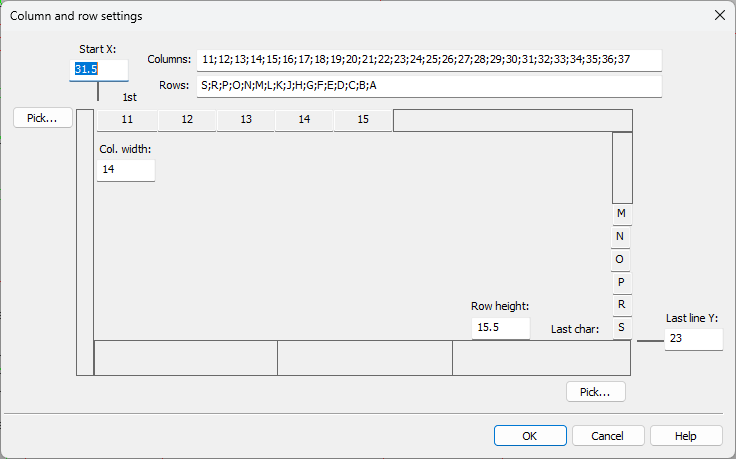This screenshot has width=736, height=459.
Task: Click the Row height input field
Action: click(500, 327)
